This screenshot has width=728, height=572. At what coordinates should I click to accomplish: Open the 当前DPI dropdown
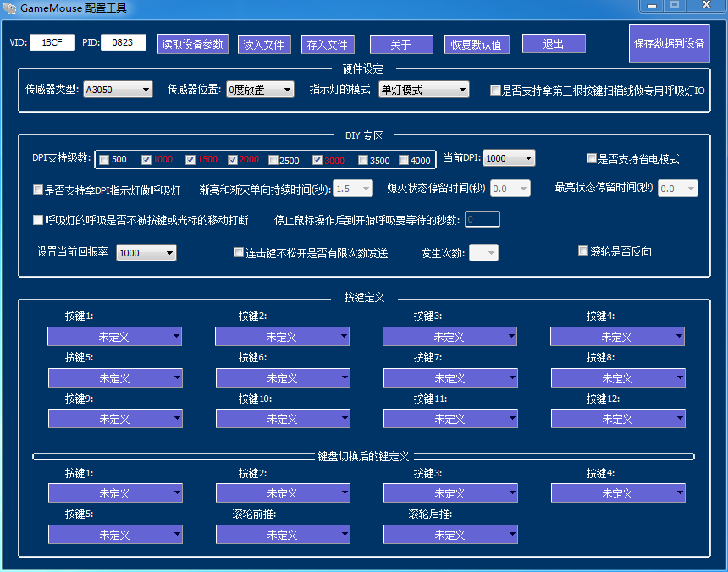pyautogui.click(x=509, y=157)
